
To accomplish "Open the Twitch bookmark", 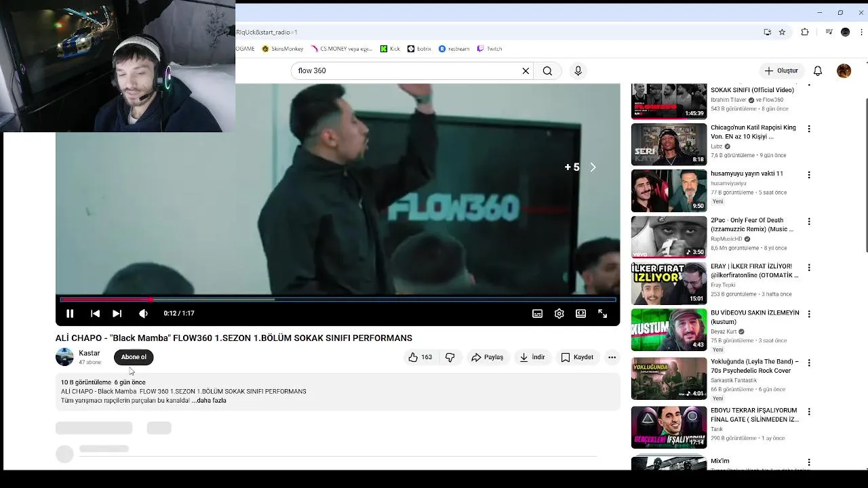I will pos(490,49).
